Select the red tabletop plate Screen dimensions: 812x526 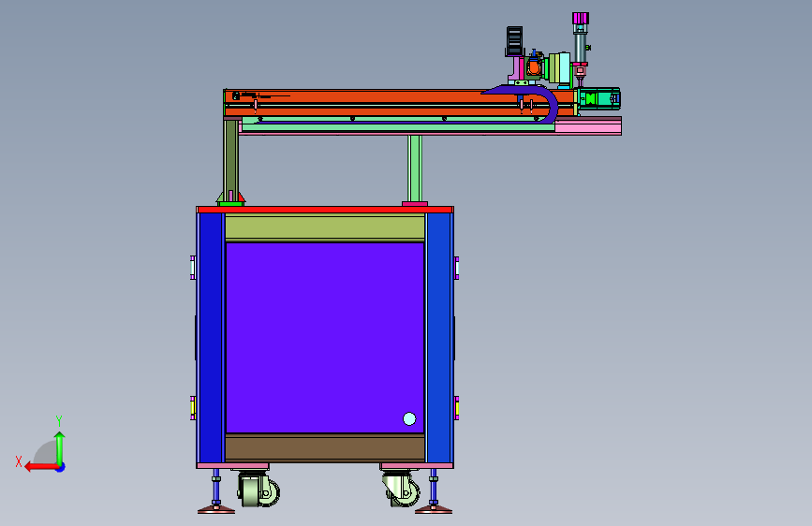325,210
